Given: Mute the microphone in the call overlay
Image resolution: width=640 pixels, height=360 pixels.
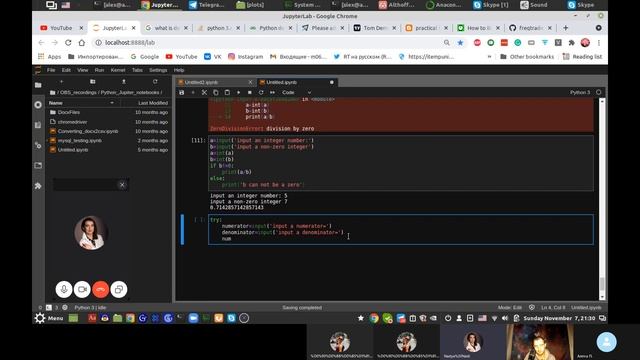Looking at the screenshot, I should tap(64, 289).
